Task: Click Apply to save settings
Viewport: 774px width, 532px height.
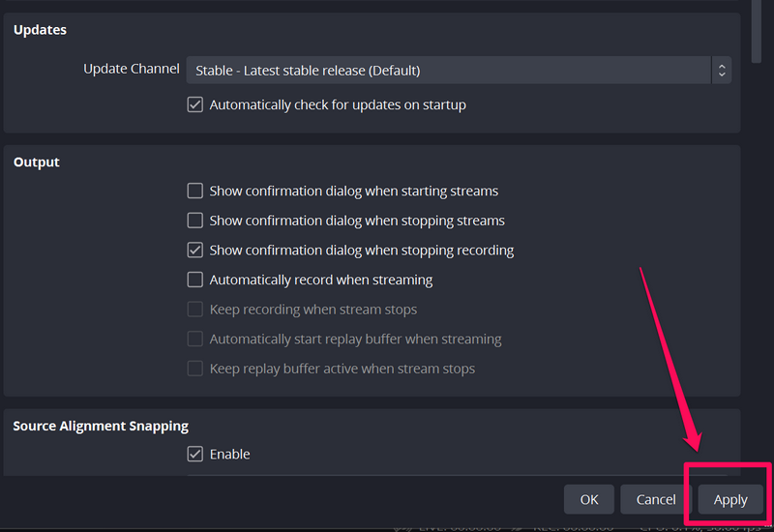Action: pos(730,499)
